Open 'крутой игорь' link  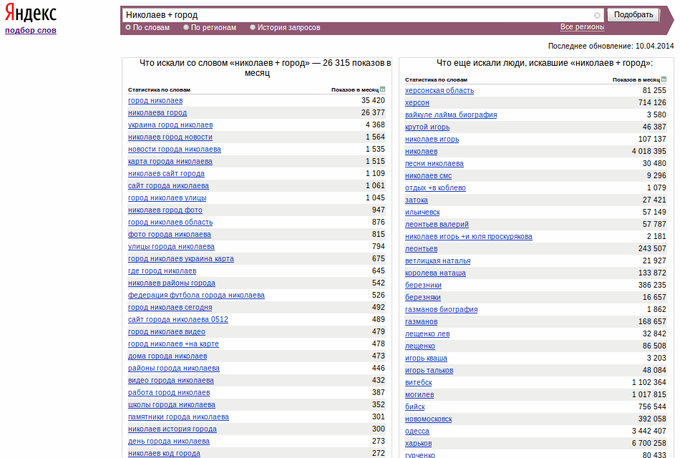[x=427, y=127]
